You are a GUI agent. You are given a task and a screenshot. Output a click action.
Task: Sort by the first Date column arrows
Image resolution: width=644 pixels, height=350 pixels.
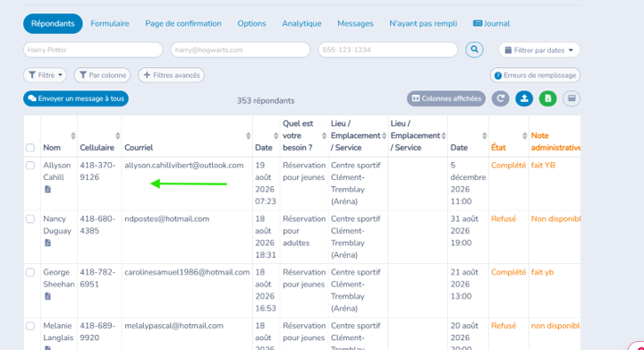pyautogui.click(x=276, y=135)
